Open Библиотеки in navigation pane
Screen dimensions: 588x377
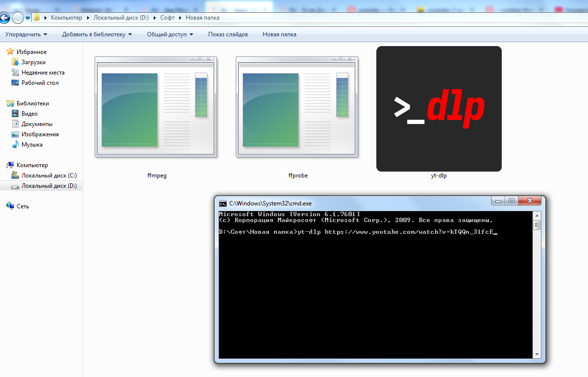33,103
